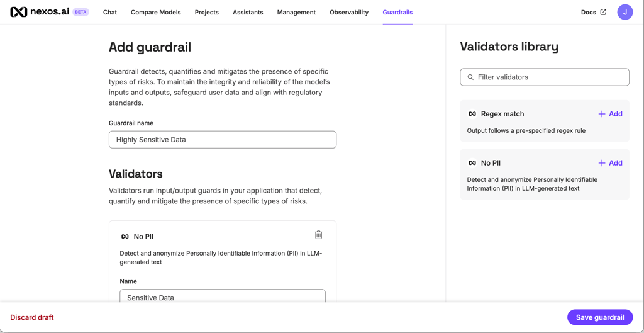Go to the Projects tab
Screen dimensions: 644x333
pos(206,13)
